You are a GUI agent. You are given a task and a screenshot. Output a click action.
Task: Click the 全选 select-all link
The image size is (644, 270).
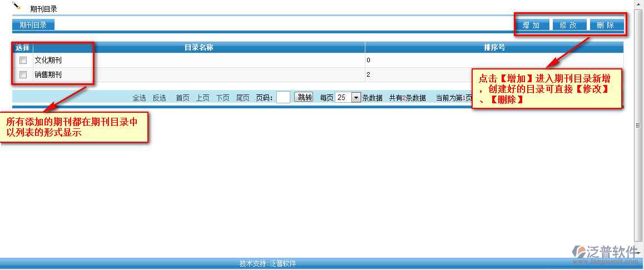pyautogui.click(x=139, y=98)
